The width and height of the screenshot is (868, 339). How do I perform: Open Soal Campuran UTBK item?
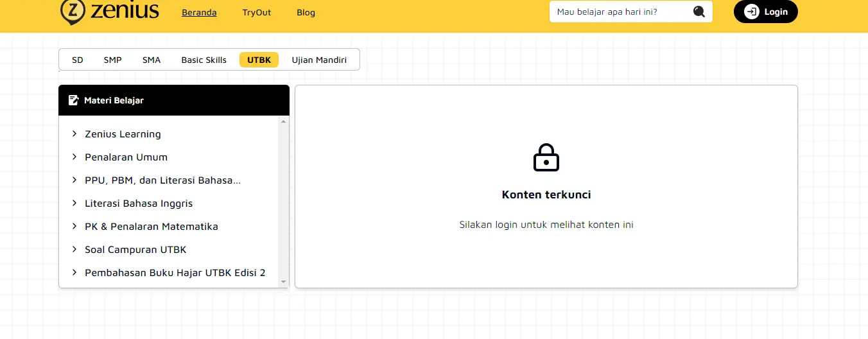point(135,250)
